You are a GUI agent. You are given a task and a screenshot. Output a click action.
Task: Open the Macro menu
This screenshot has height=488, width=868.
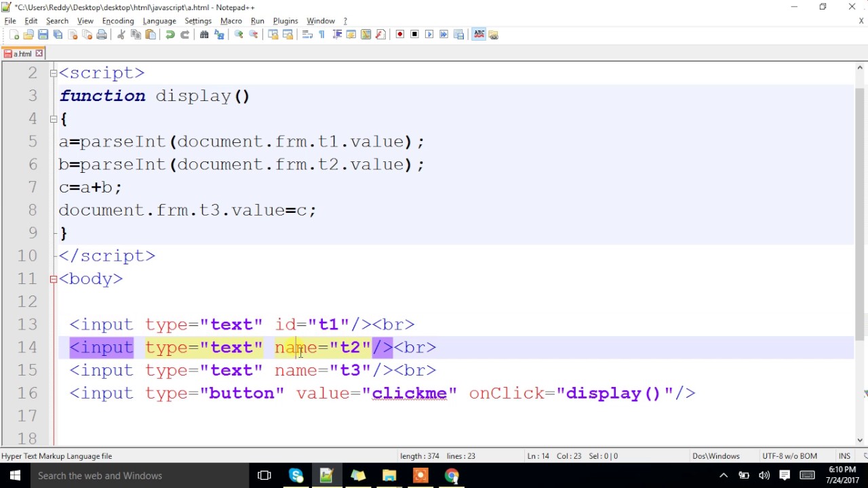231,21
